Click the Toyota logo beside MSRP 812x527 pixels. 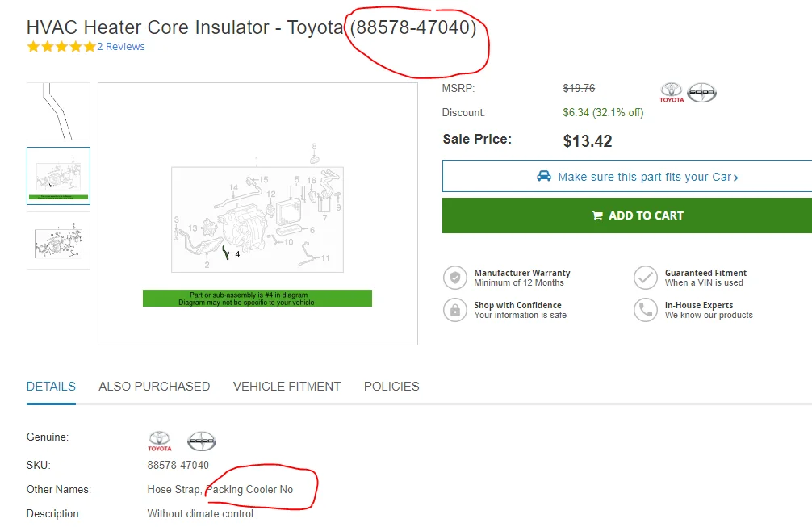pyautogui.click(x=672, y=93)
